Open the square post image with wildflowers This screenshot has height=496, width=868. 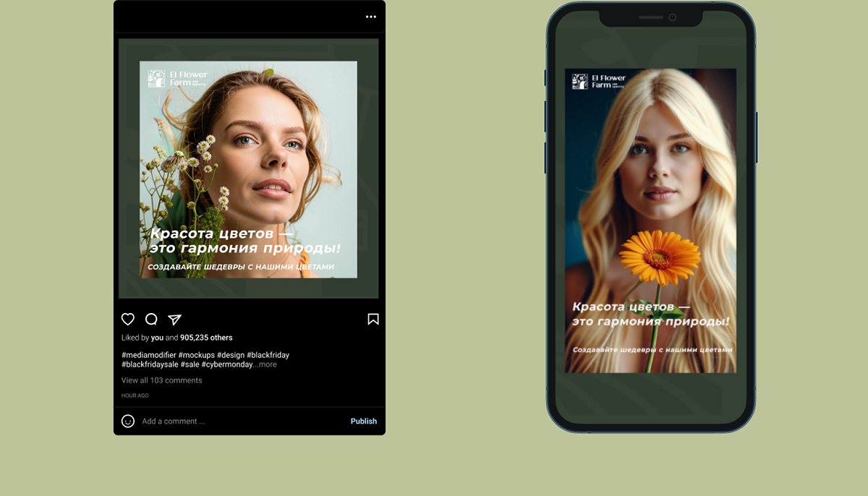(248, 169)
